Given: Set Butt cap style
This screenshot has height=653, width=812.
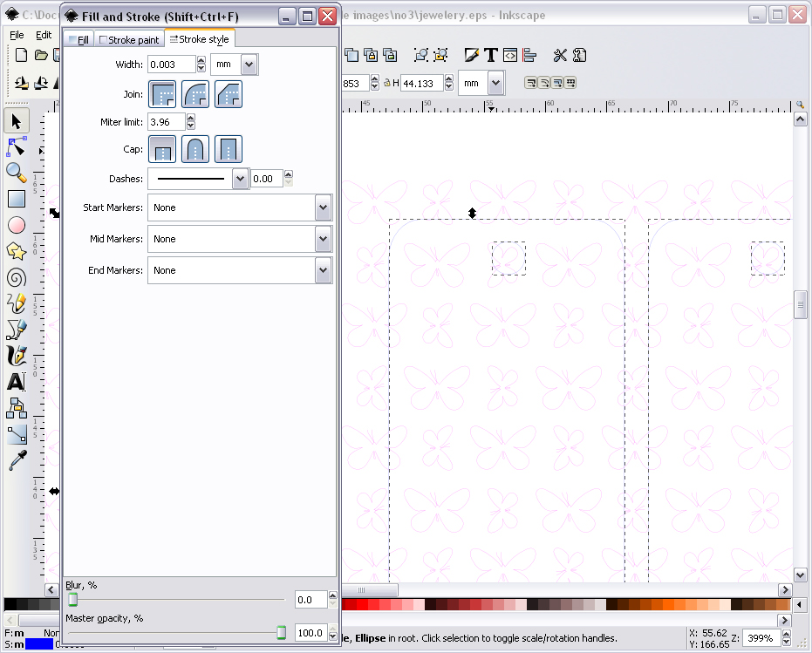Looking at the screenshot, I should pyautogui.click(x=162, y=149).
